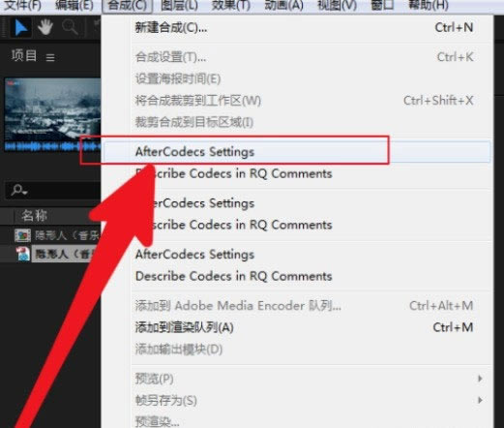Expand the 预览(P) submenu arrow

[480, 379]
